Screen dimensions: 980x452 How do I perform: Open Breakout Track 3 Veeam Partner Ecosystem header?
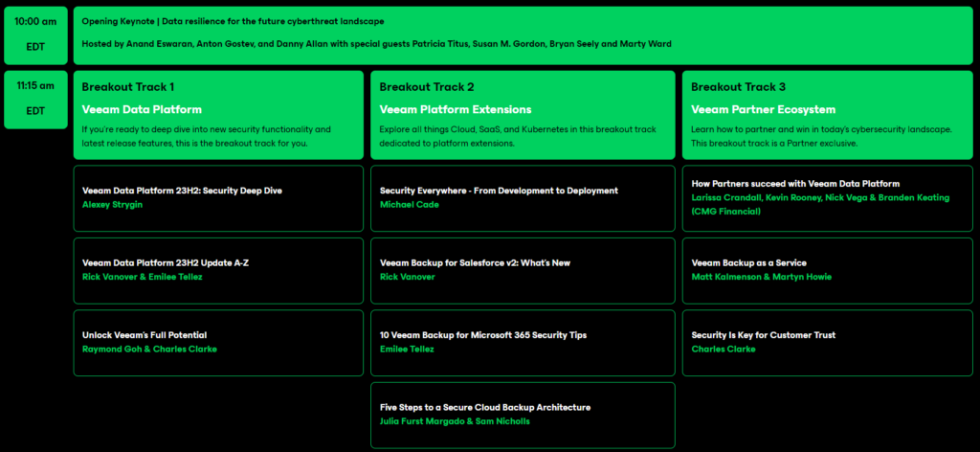[x=828, y=115]
